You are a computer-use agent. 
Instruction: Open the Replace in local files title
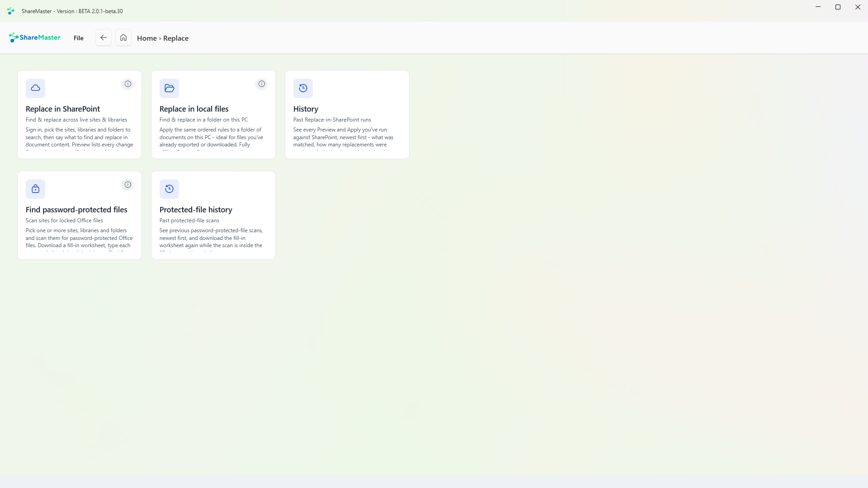pyautogui.click(x=194, y=109)
